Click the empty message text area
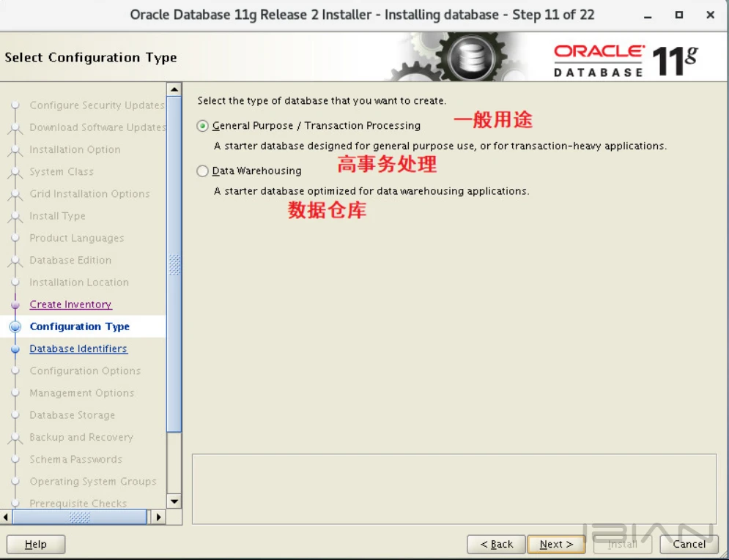 (454, 490)
